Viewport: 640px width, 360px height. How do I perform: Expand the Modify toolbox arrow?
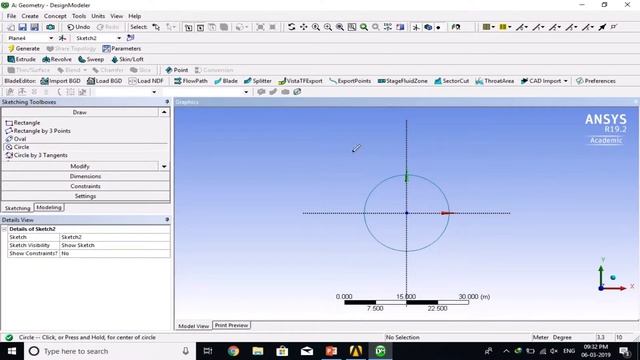164,166
